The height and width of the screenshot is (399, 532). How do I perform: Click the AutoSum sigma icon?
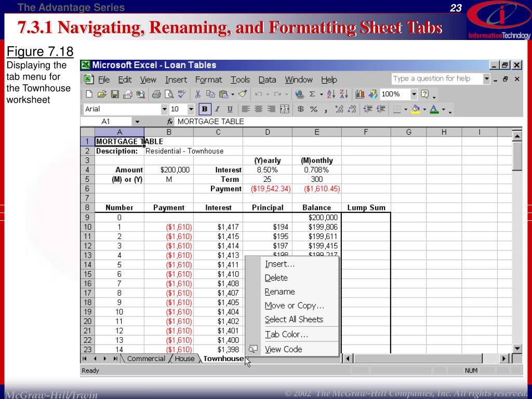[x=312, y=94]
